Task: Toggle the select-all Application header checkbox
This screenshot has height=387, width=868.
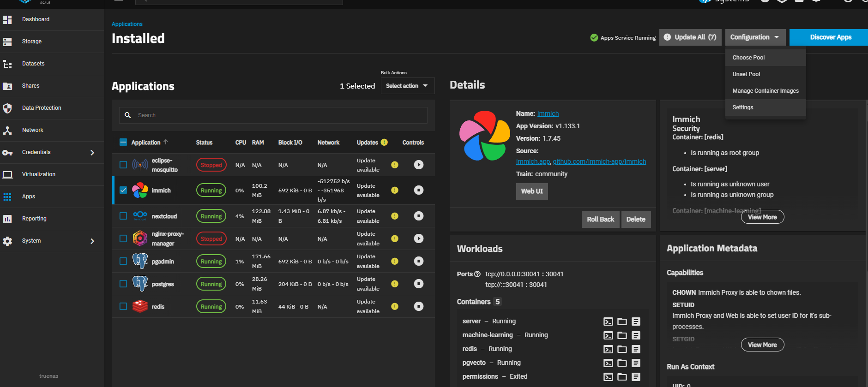Action: [123, 143]
